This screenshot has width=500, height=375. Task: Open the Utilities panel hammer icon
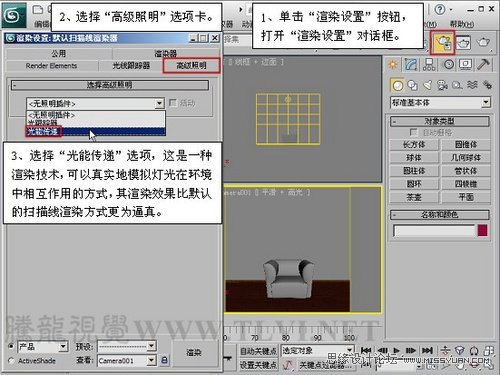click(x=483, y=64)
